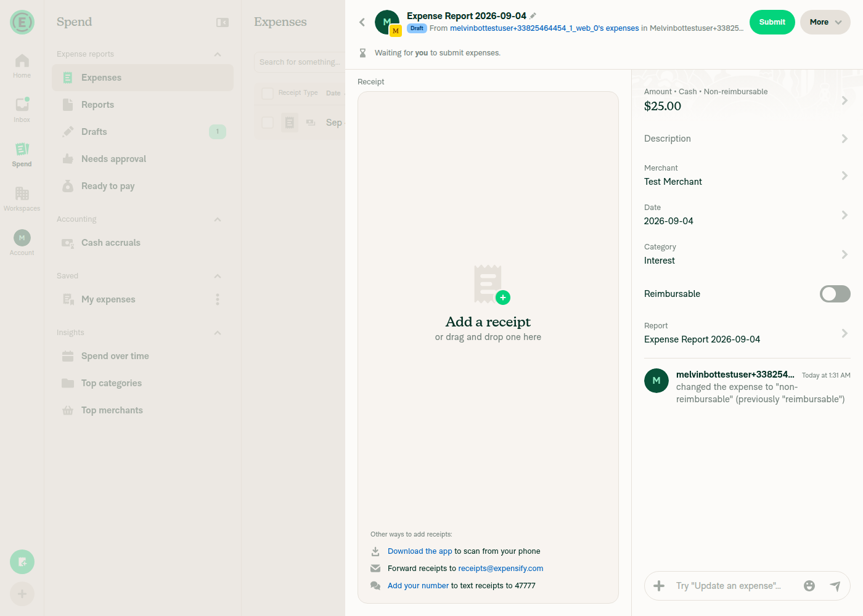The height and width of the screenshot is (616, 863).
Task: Collapse the Insights section
Action: click(x=218, y=333)
